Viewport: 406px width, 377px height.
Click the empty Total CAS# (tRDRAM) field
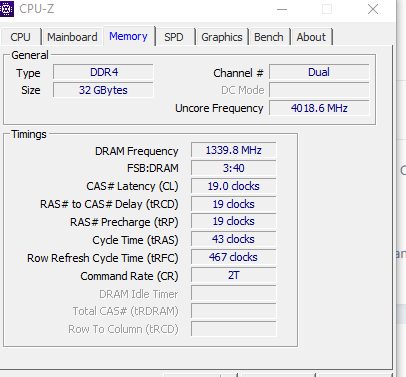(x=234, y=311)
